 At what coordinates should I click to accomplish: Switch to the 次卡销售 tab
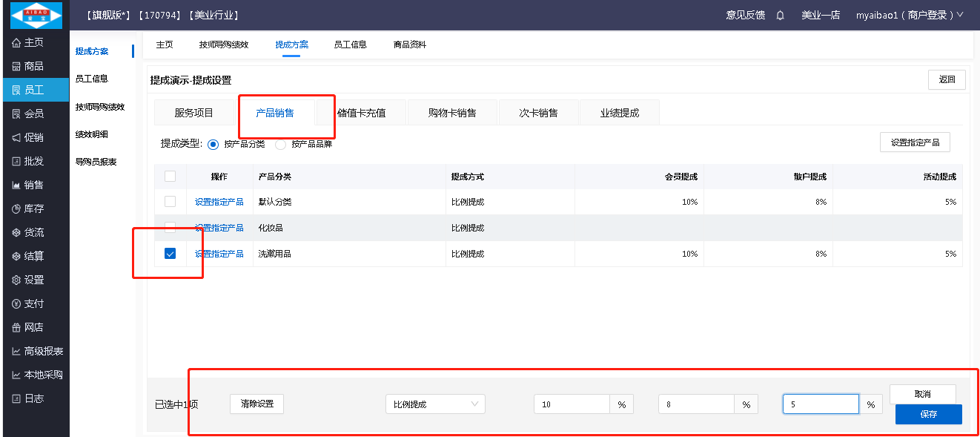click(538, 113)
